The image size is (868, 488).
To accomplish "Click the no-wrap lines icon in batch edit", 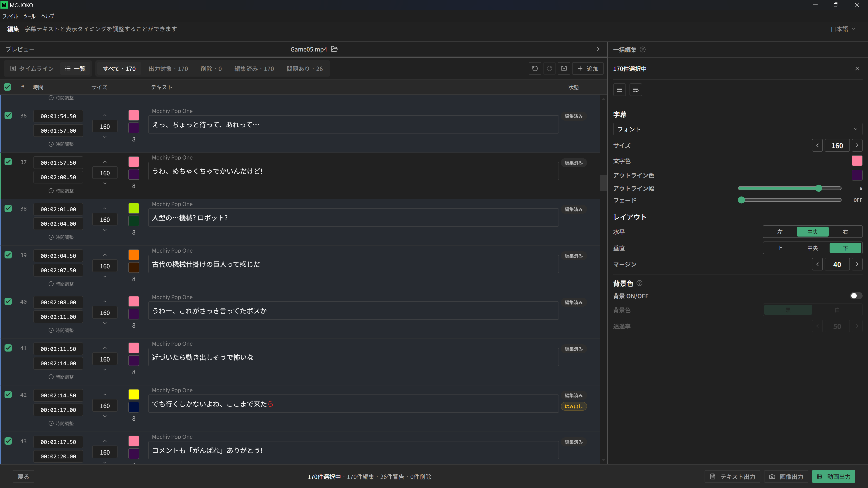I will pos(619,90).
